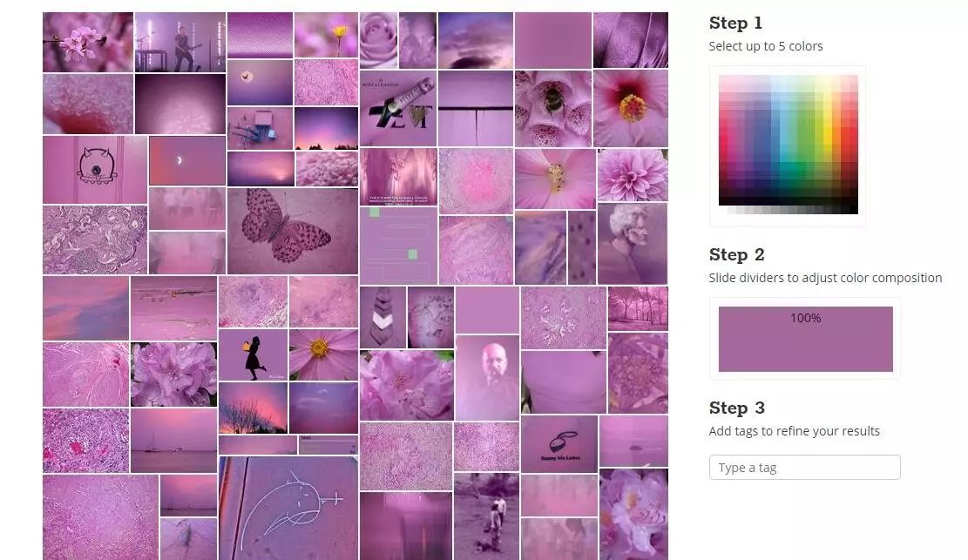968x560 pixels.
Task: Click the 100% purple composition bar
Action: coord(806,339)
